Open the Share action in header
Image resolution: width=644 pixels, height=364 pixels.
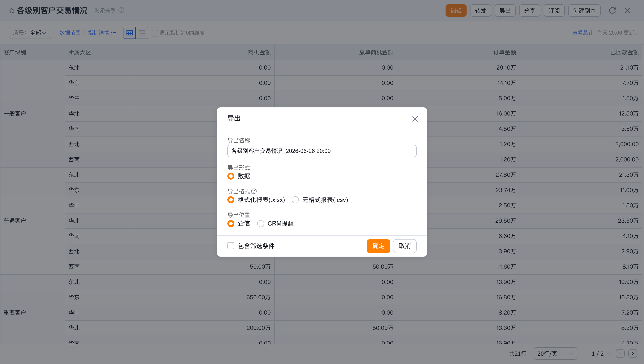click(529, 10)
